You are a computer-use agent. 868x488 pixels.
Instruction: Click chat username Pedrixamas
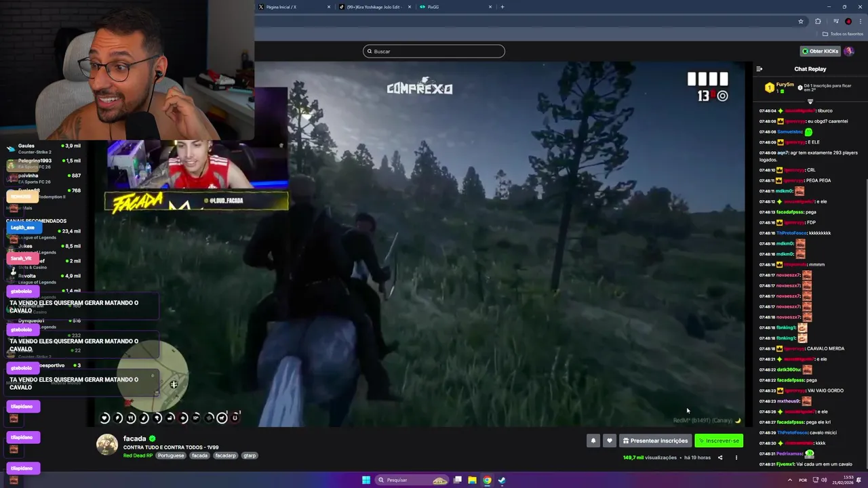tap(789, 453)
